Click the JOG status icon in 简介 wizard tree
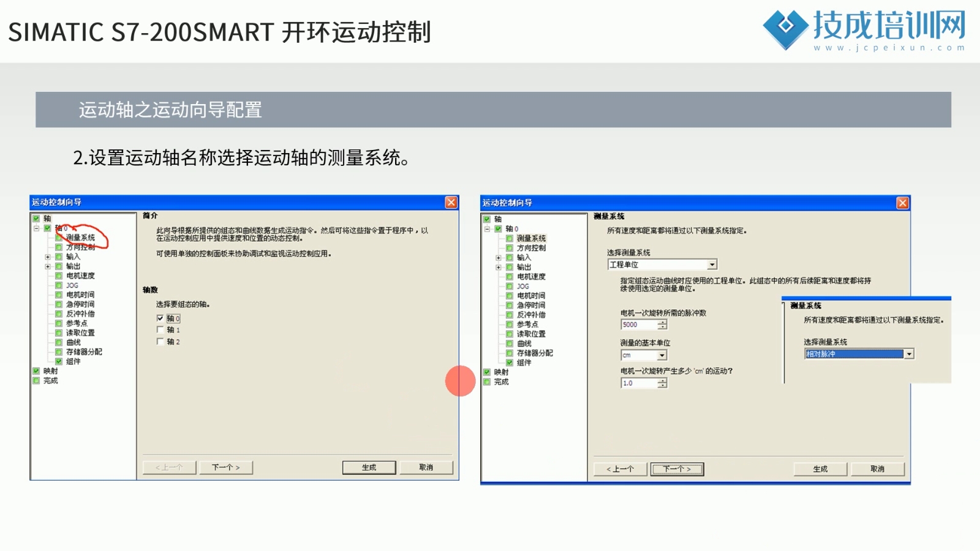 pyautogui.click(x=59, y=285)
